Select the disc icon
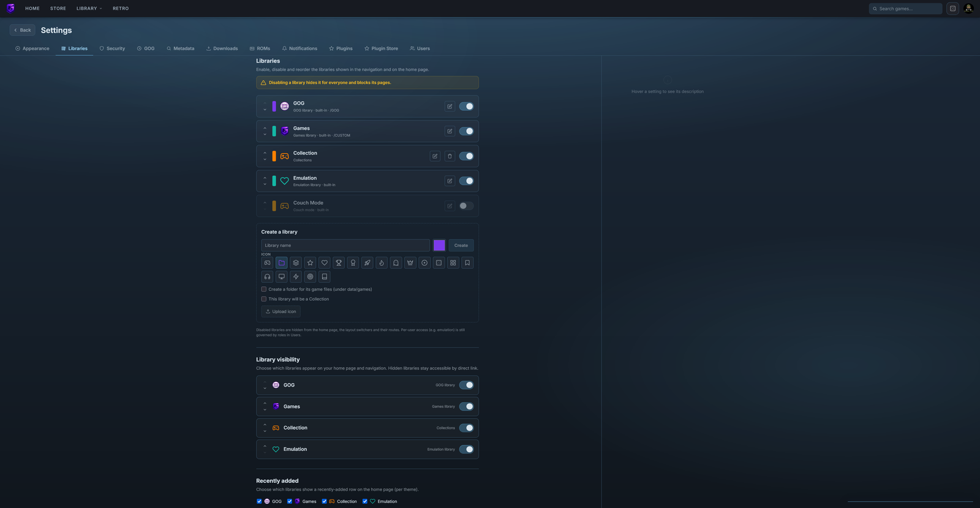The height and width of the screenshot is (508, 980). (x=424, y=263)
